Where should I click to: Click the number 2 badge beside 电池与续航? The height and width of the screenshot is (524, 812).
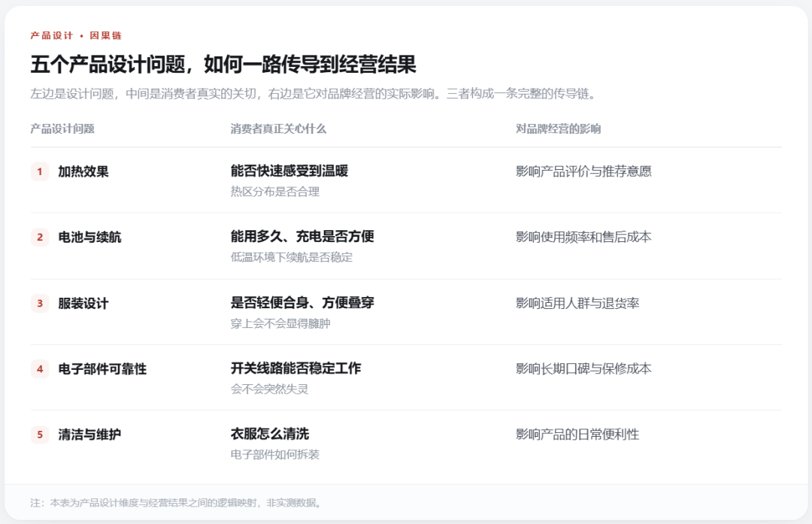pos(40,237)
